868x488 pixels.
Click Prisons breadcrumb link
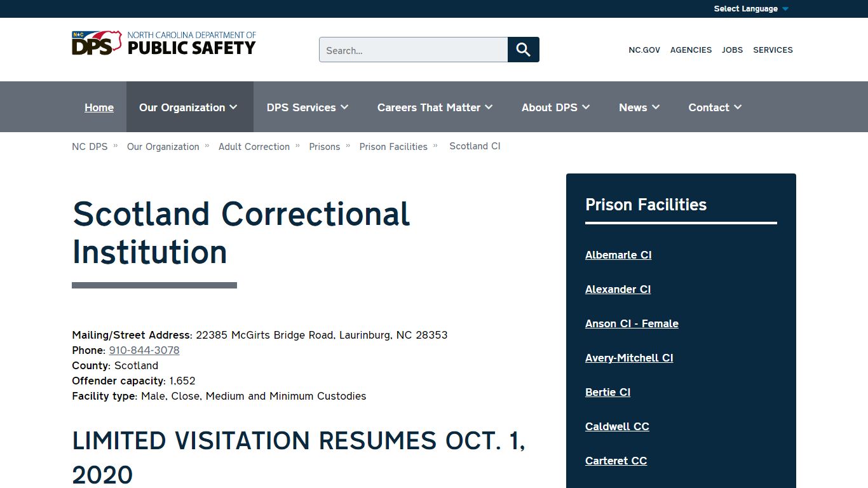[x=325, y=147]
